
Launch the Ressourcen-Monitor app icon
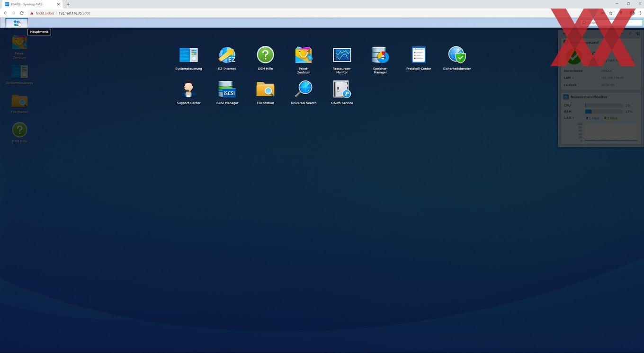342,60
